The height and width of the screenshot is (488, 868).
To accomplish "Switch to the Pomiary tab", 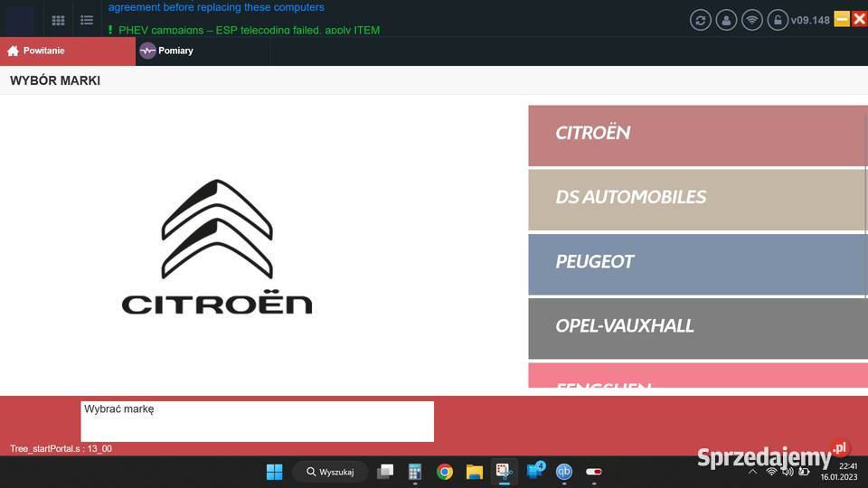I will [203, 51].
